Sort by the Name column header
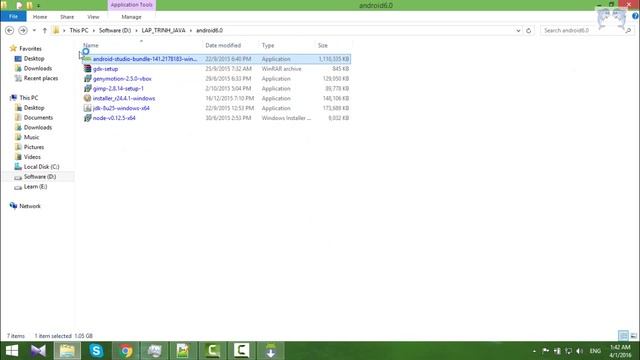 pyautogui.click(x=91, y=45)
